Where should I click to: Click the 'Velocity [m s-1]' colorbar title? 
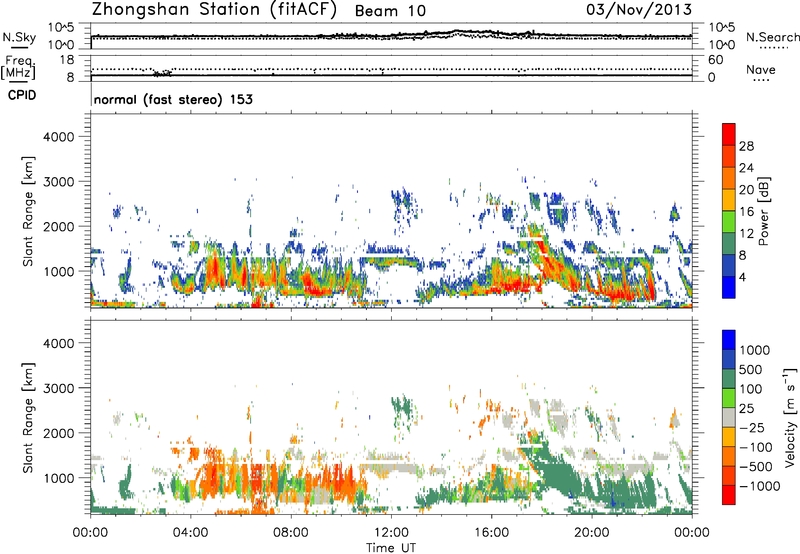click(x=790, y=417)
